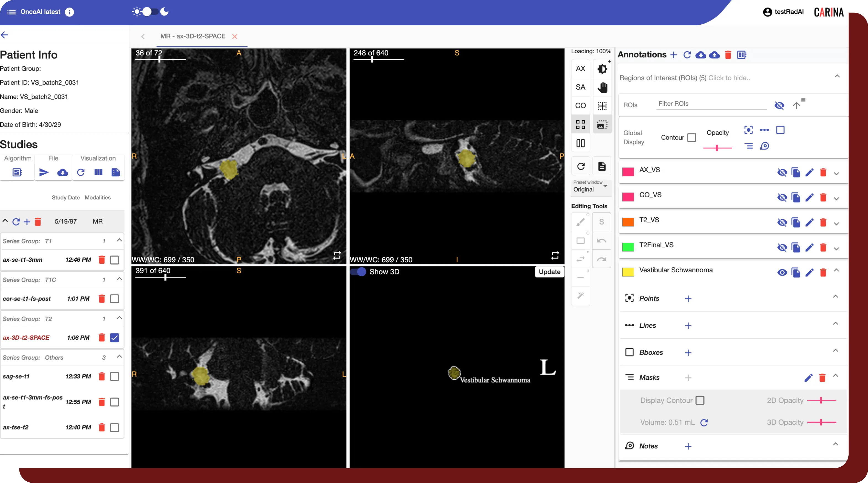Switch to the MR - ax-3D-t2-SPACE tab
Screen dimensions: 868x483
click(x=193, y=36)
